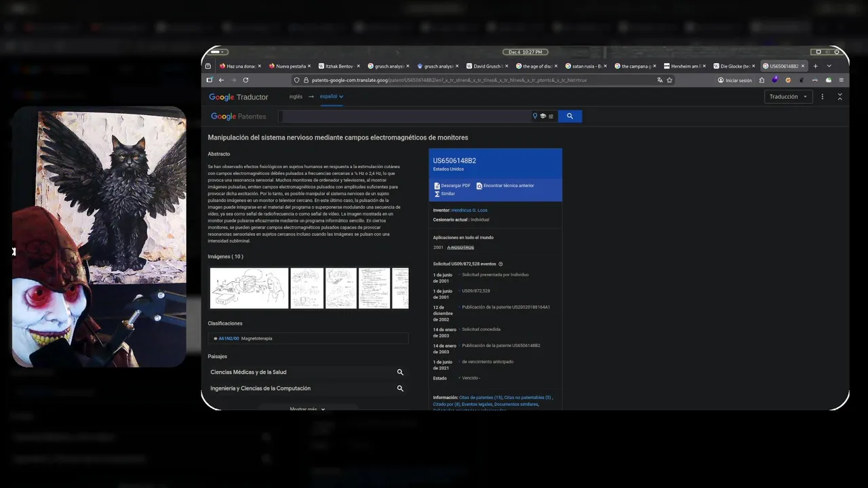Open a new tab with the plus button
This screenshot has height=488, width=868.
(815, 66)
